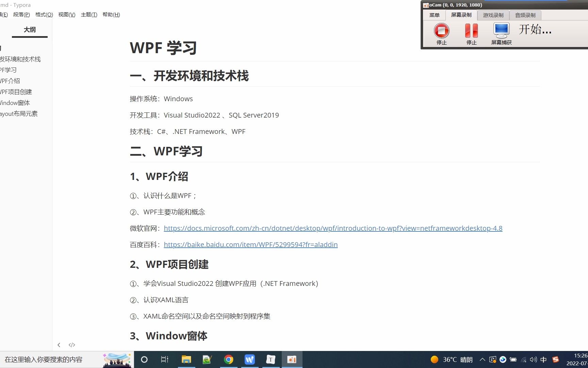
Task: Open the volume control in the system tray
Action: 533,359
